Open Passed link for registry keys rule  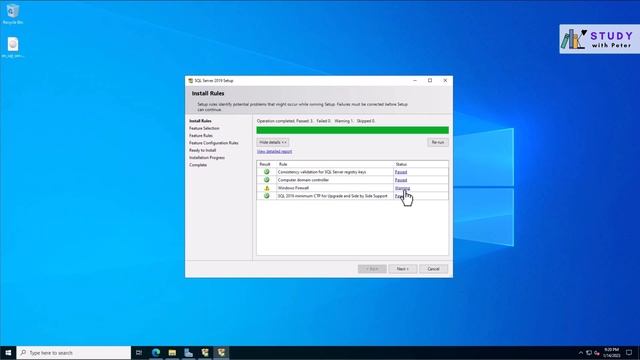401,172
